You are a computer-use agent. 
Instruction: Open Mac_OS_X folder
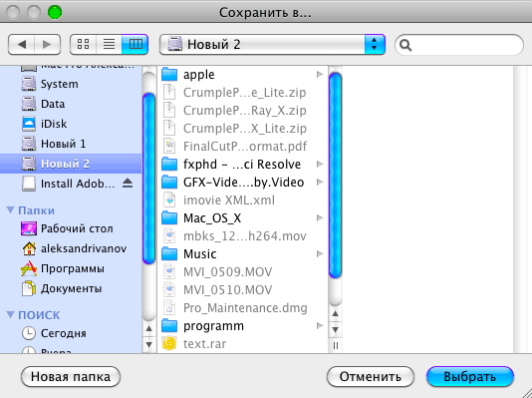pos(243,218)
